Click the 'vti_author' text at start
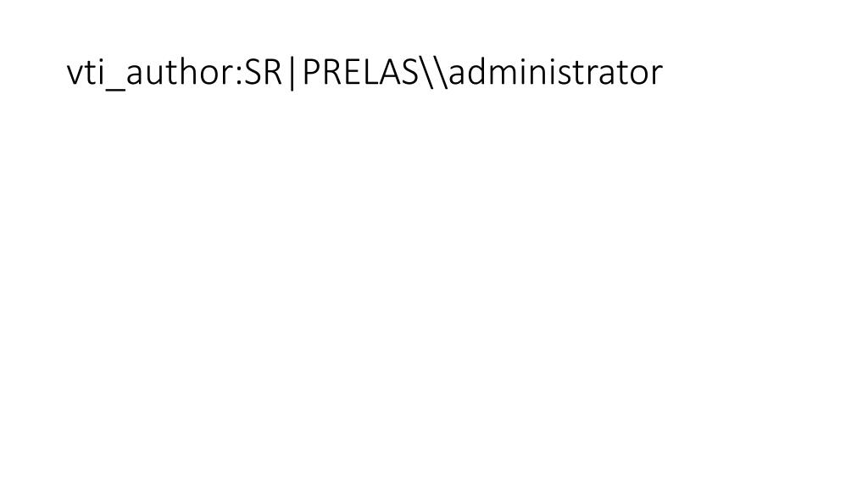This screenshot has height=488, width=868. point(151,73)
